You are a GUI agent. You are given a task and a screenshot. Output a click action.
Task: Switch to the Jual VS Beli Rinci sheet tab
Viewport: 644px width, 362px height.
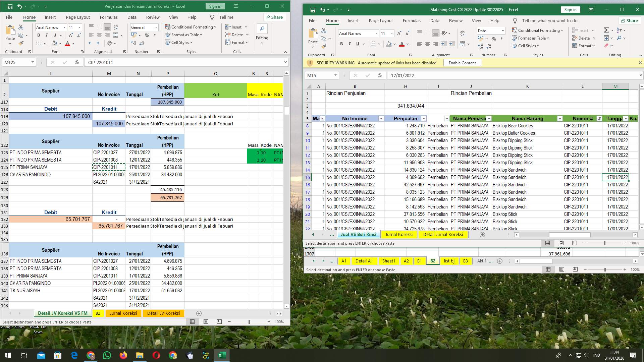click(x=358, y=234)
